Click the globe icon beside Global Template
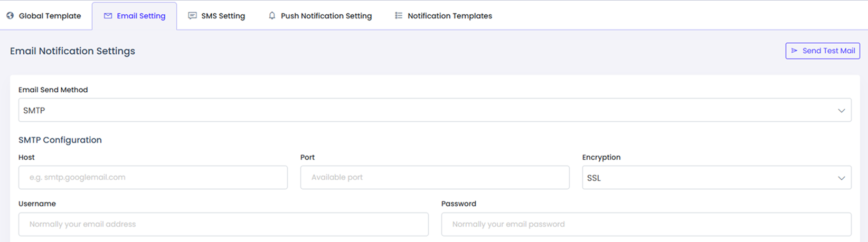This screenshot has height=242, width=868. coord(10,16)
